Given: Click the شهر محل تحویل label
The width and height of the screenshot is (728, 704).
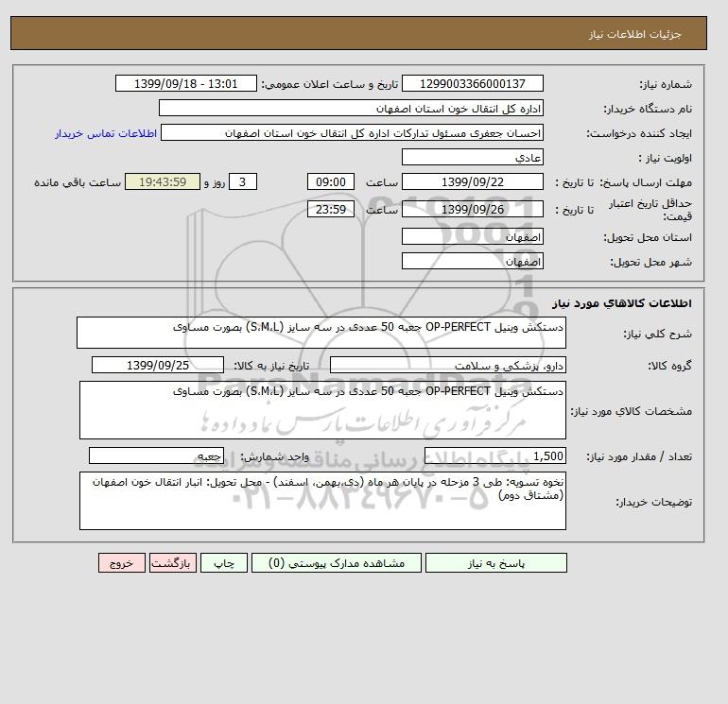Looking at the screenshot, I should (650, 262).
